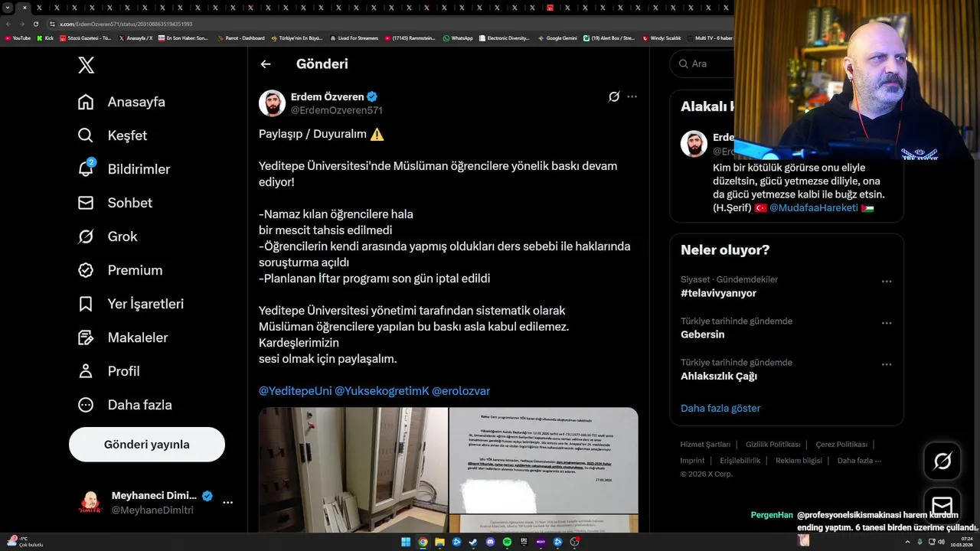This screenshot has height=551, width=980.
Task: Open Premium page
Action: pyautogui.click(x=121, y=270)
